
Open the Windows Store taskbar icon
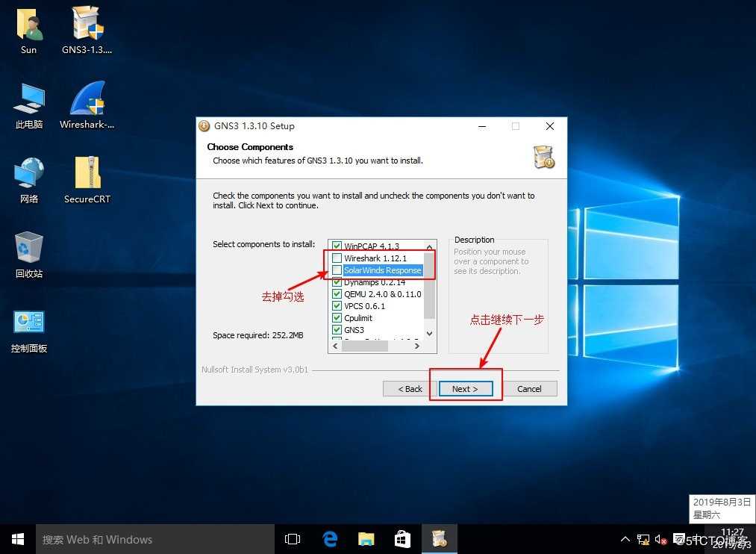403,539
